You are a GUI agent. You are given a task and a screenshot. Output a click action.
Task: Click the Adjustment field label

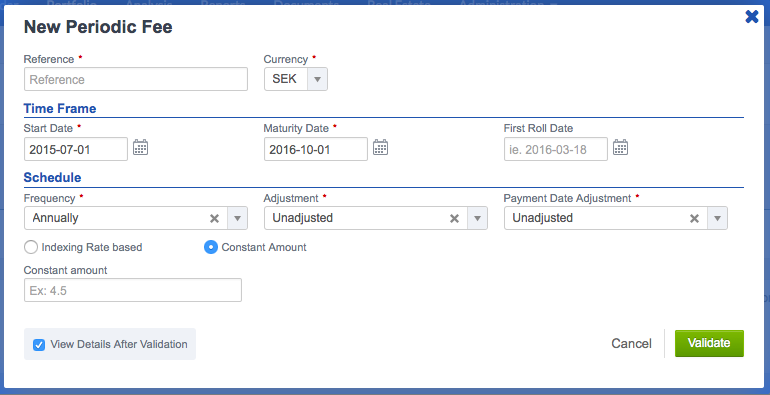pos(291,198)
